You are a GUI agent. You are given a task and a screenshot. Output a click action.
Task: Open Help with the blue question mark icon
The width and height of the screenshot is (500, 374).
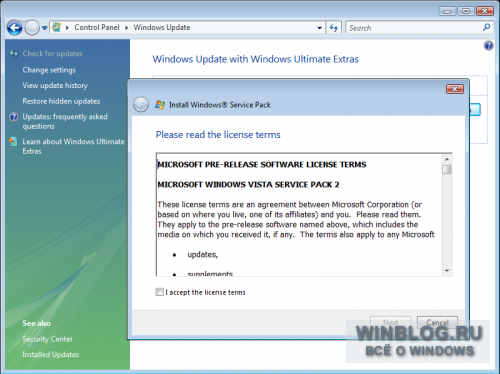click(x=488, y=45)
